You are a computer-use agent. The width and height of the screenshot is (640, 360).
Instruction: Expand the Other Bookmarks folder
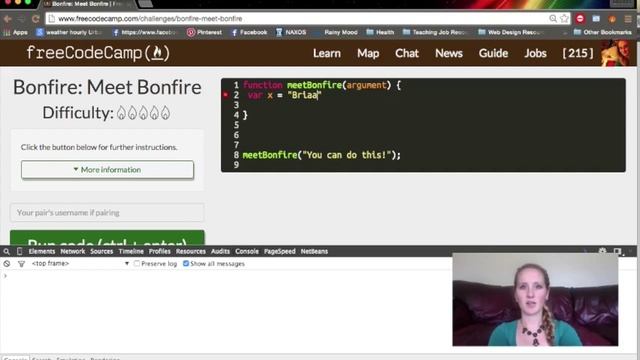602,32
